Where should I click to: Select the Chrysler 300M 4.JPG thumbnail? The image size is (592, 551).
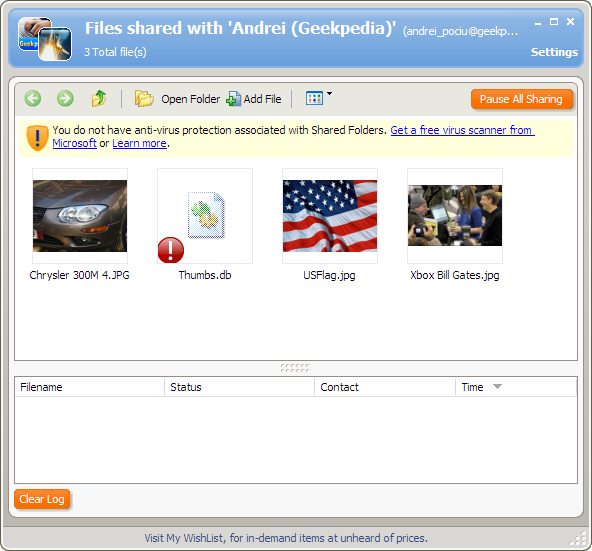(x=80, y=216)
